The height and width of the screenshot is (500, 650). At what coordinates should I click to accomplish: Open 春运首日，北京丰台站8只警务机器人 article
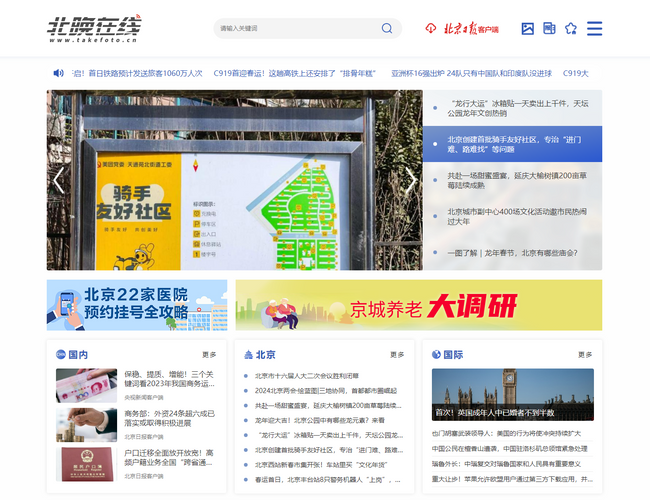pos(327,480)
